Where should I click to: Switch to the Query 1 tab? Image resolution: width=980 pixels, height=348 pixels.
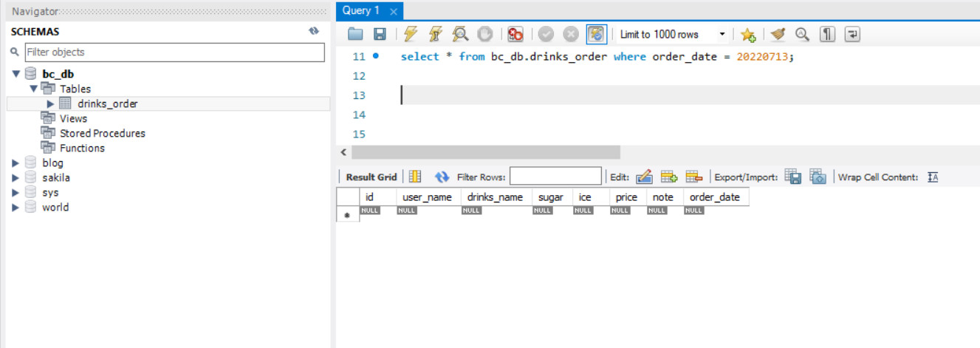pos(361,10)
